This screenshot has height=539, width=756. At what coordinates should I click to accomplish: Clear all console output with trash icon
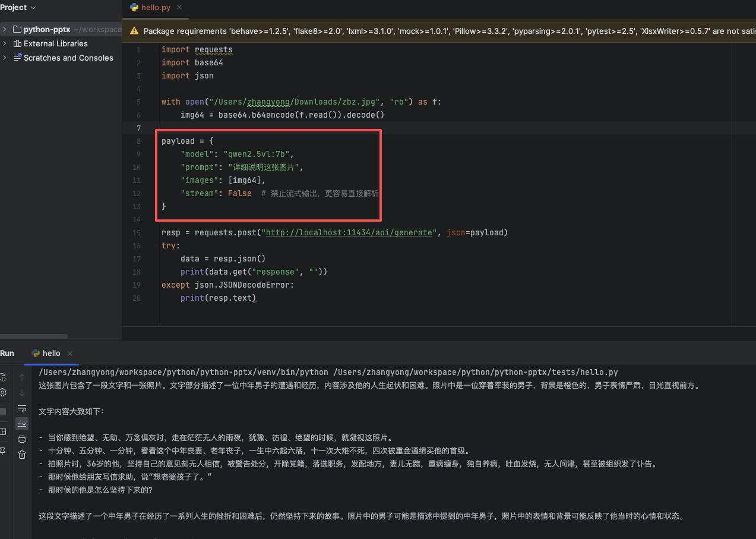pyautogui.click(x=22, y=455)
